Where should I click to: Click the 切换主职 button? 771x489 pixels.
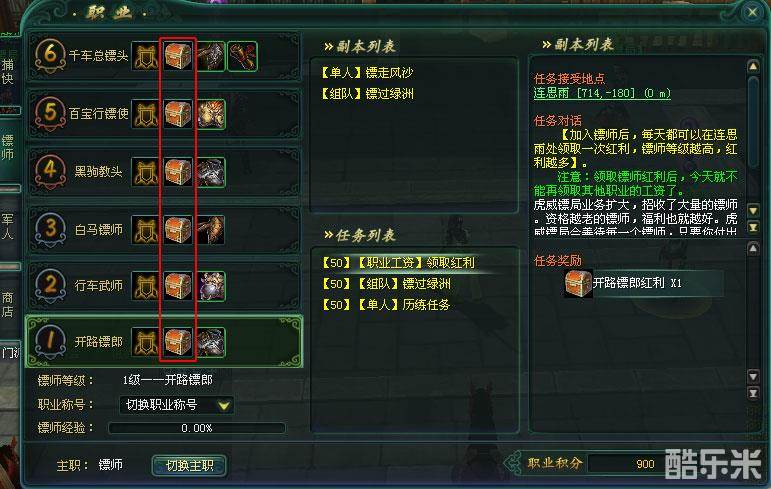[x=189, y=465]
